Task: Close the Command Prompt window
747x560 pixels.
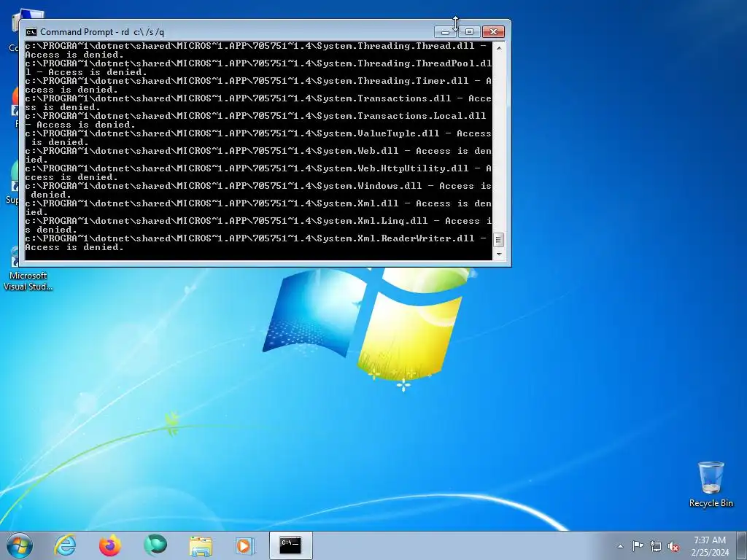Action: point(494,31)
